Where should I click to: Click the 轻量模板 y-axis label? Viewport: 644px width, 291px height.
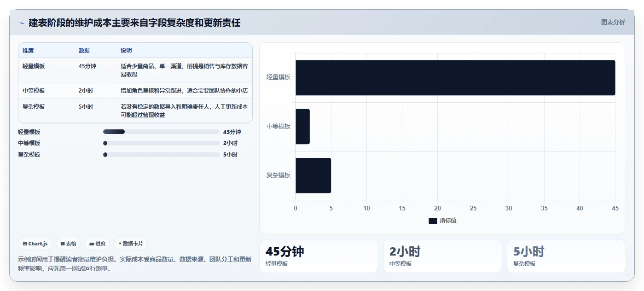click(278, 77)
